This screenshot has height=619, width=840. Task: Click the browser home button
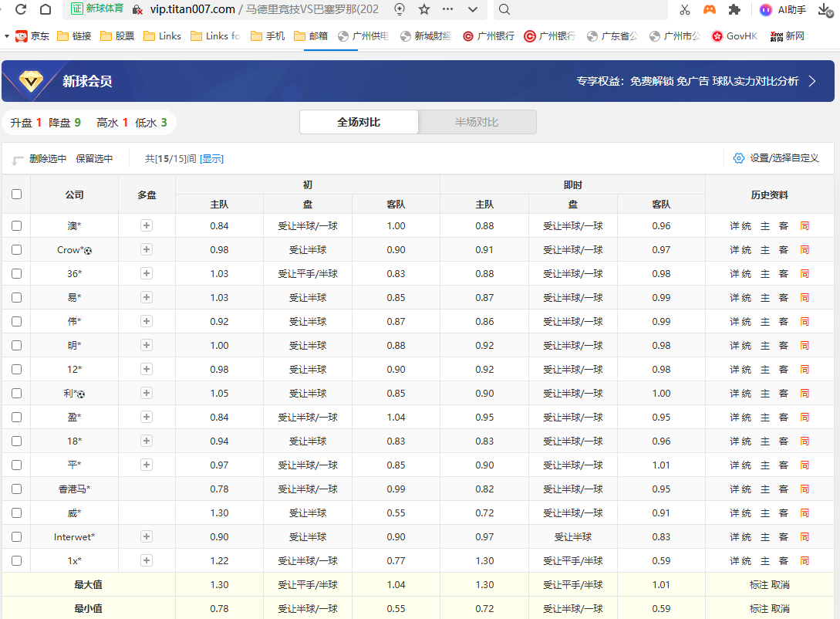point(46,9)
